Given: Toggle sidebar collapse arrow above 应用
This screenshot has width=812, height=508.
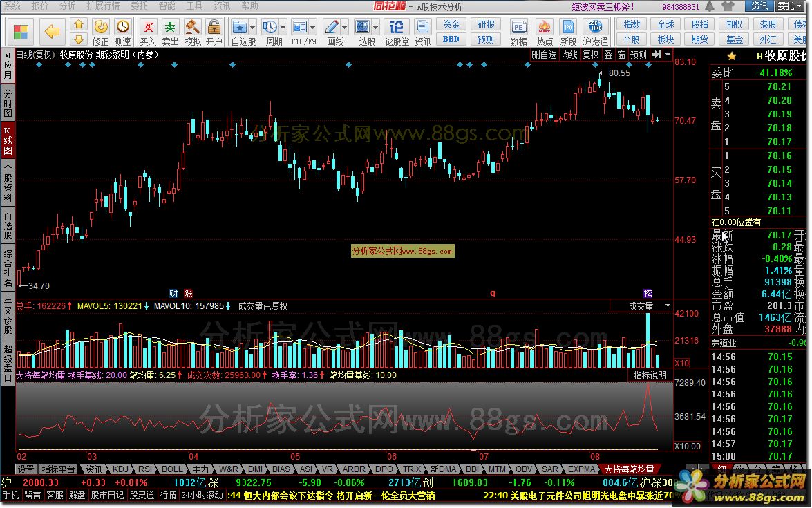Looking at the screenshot, I should coord(8,55).
